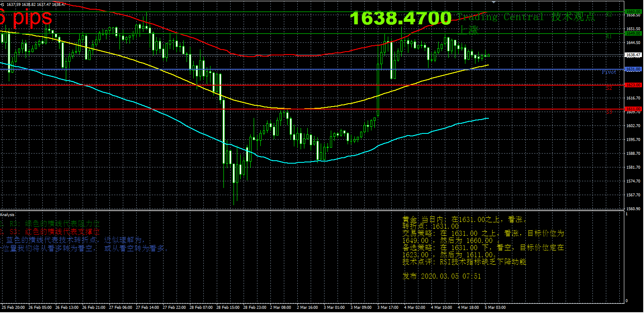Click the '28 Feb 07:00' time axis label
Image resolution: width=644 pixels, height=313 pixels.
pyautogui.click(x=201, y=307)
